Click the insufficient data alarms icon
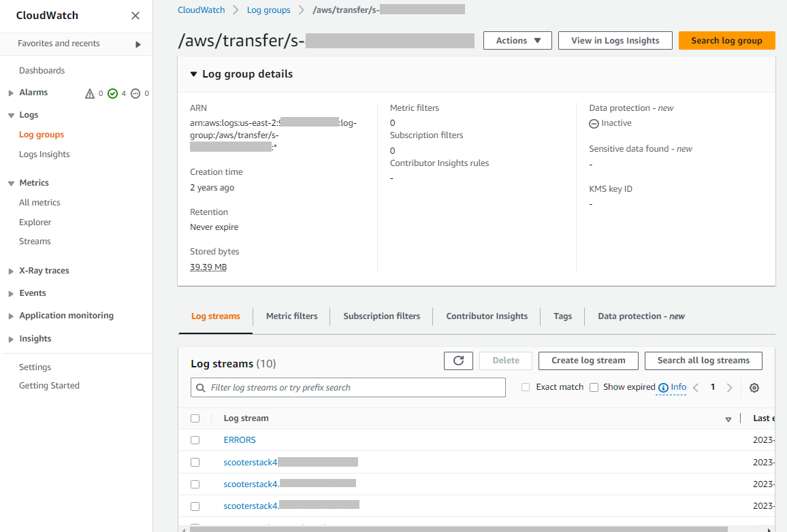 coord(135,93)
